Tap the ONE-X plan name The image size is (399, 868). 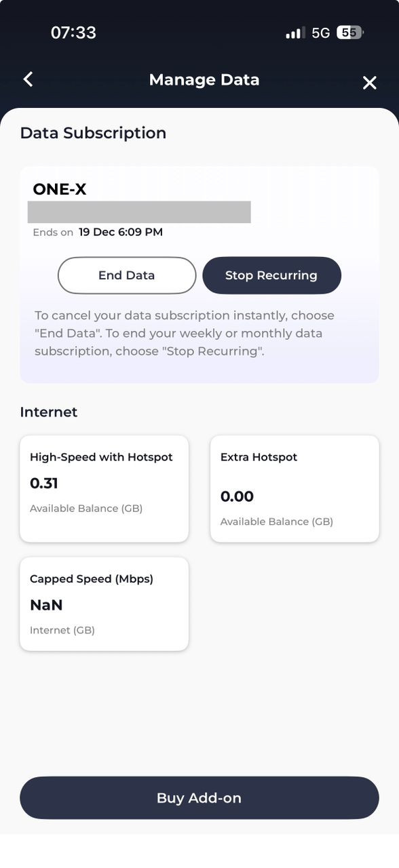pos(60,189)
